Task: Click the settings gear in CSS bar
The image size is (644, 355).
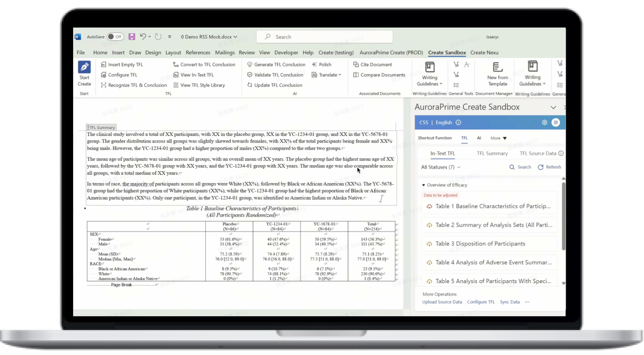Action: pos(544,123)
